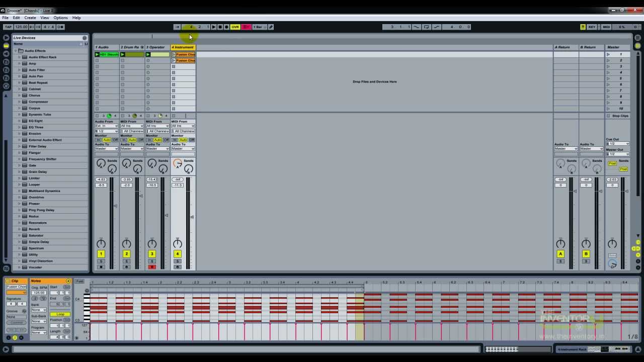Viewport: 644px width, 362px height.
Task: Open Audio From Ext. In dropdown
Action: tap(107, 126)
